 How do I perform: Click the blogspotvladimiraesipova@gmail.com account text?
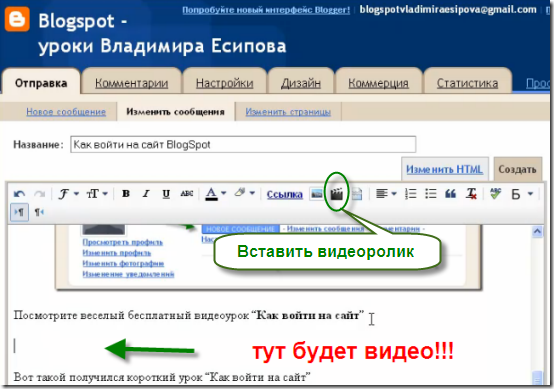(x=448, y=10)
